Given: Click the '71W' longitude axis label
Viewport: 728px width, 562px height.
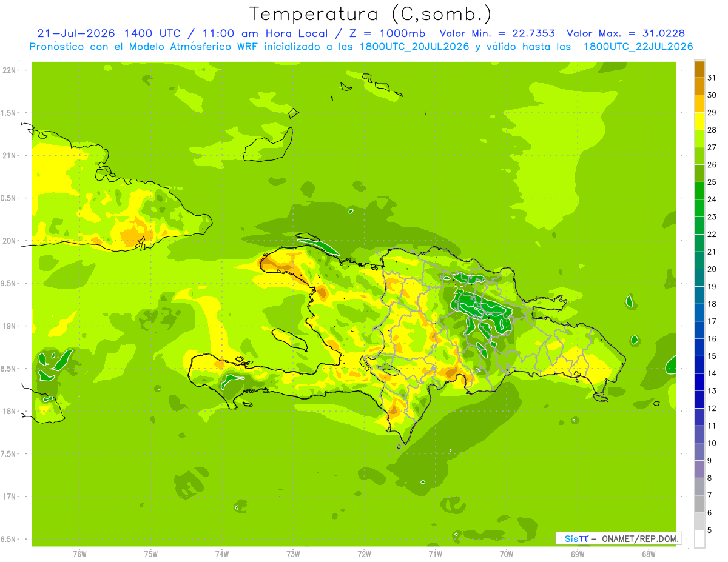Looking at the screenshot, I should click(436, 554).
